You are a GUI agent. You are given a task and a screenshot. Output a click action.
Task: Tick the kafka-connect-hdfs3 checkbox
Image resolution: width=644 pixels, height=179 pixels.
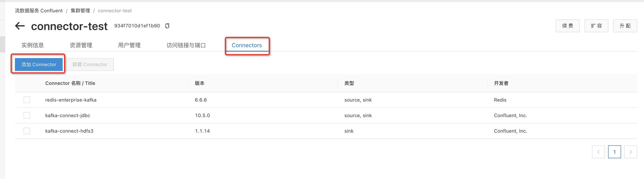click(x=27, y=131)
